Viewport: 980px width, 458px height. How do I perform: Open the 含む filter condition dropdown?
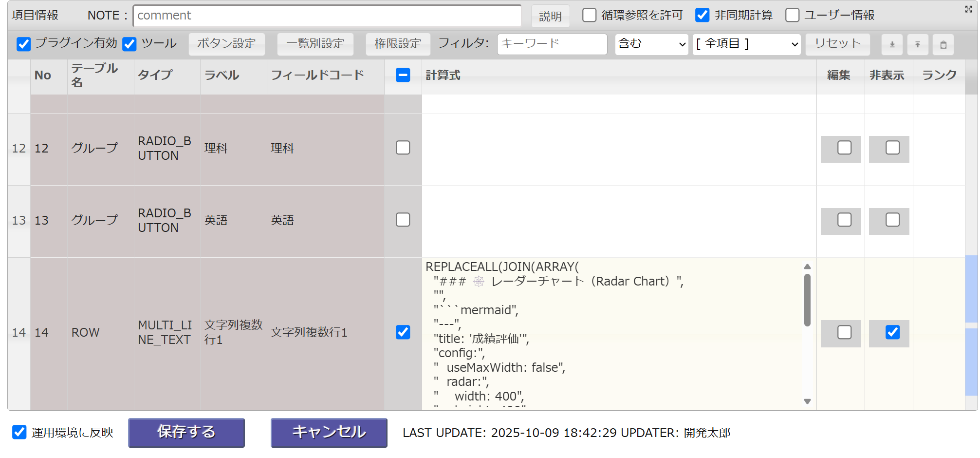click(651, 44)
